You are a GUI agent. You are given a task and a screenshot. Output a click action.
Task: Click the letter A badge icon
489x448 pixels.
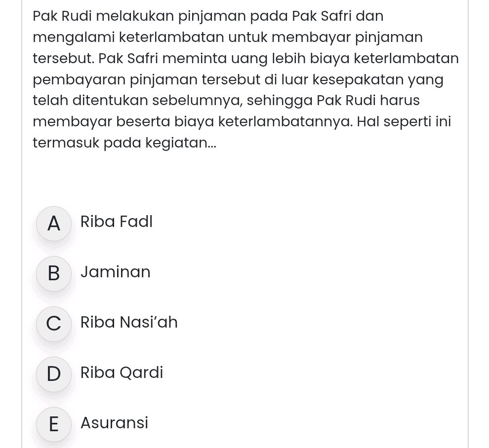(x=53, y=224)
